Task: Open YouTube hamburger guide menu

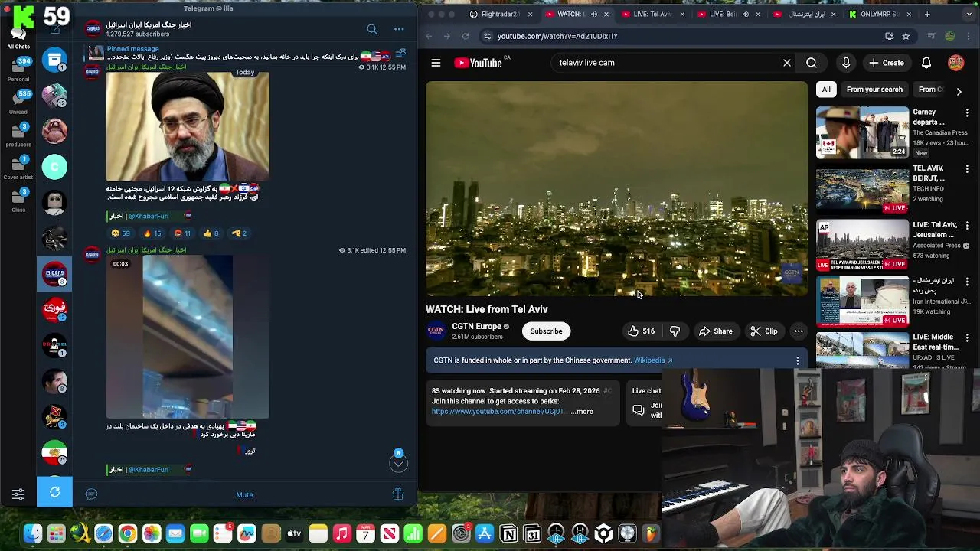Action: [x=436, y=63]
